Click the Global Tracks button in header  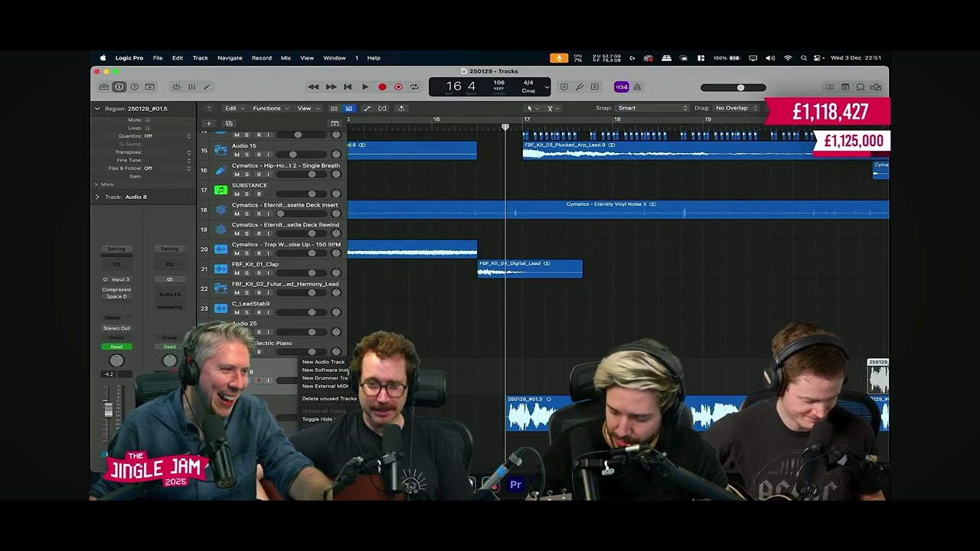(x=335, y=123)
